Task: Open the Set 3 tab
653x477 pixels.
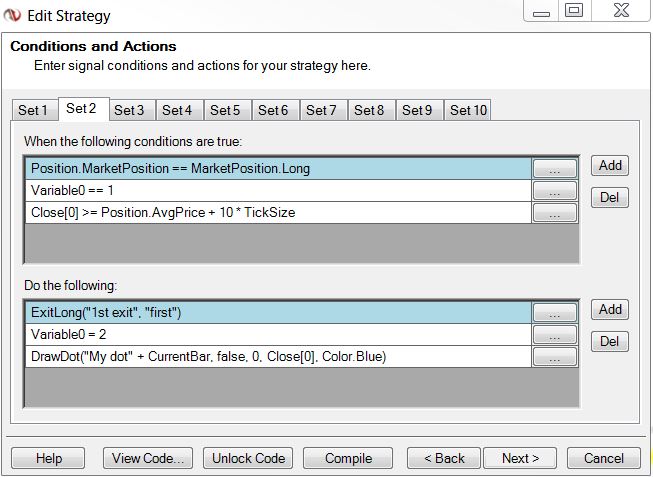Action: point(129,110)
